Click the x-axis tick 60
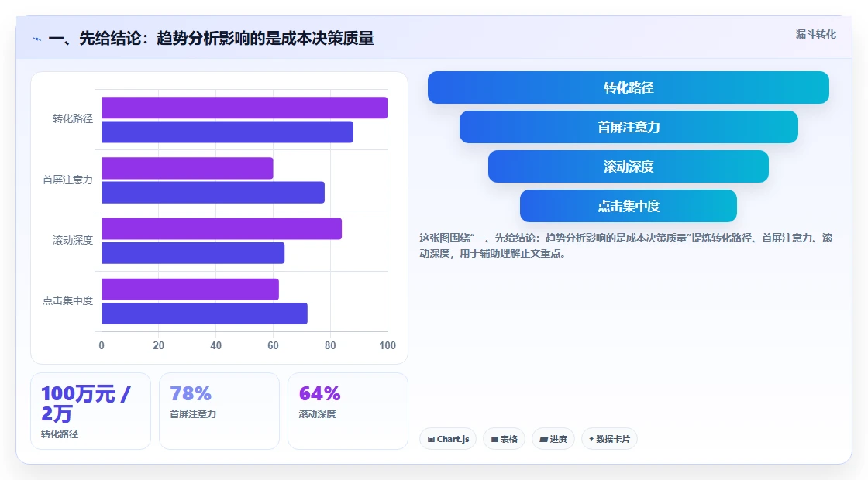Image resolution: width=868 pixels, height=480 pixels. (273, 345)
